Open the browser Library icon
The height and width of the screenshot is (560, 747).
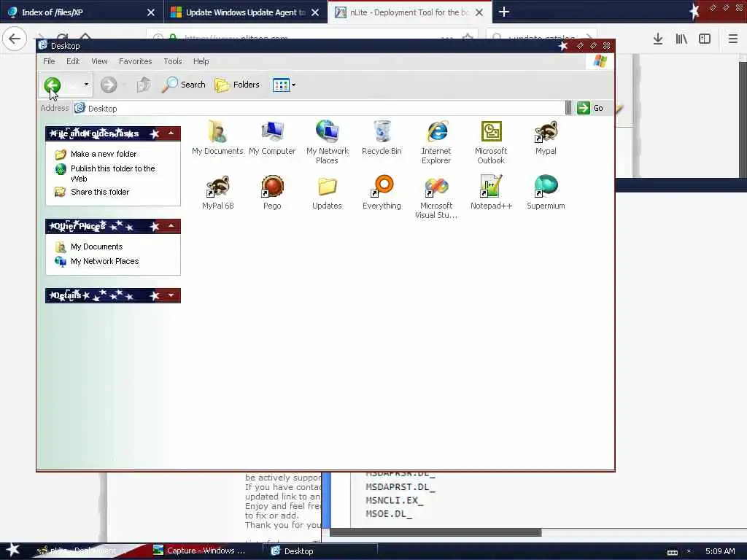coord(681,39)
